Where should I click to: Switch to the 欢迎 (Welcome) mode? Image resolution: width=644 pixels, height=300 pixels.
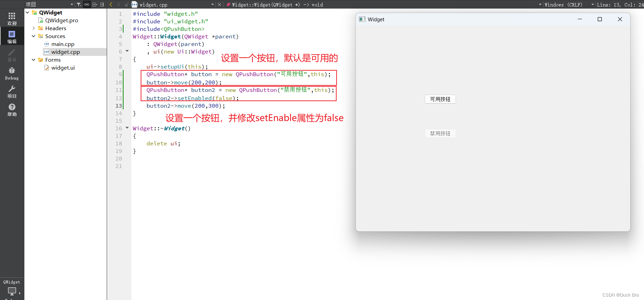[12, 19]
